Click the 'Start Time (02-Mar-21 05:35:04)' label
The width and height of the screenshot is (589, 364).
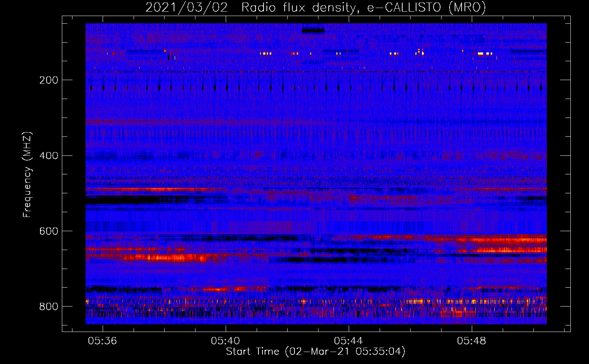[x=316, y=352]
